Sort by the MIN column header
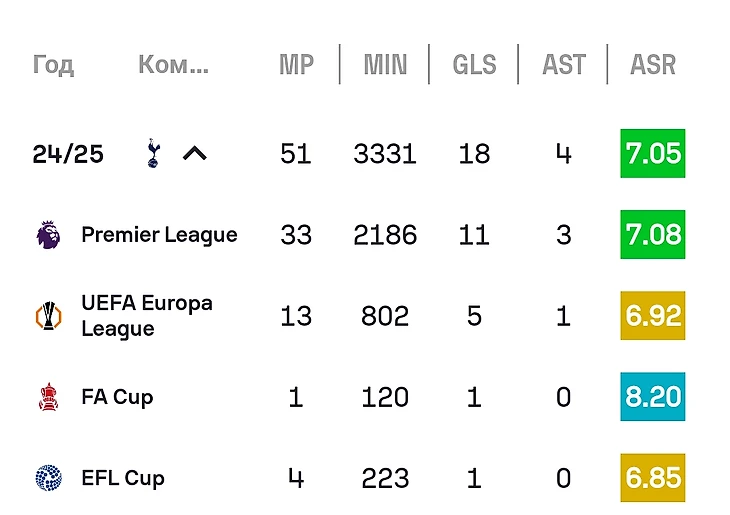The width and height of the screenshot is (730, 515). coord(385,65)
